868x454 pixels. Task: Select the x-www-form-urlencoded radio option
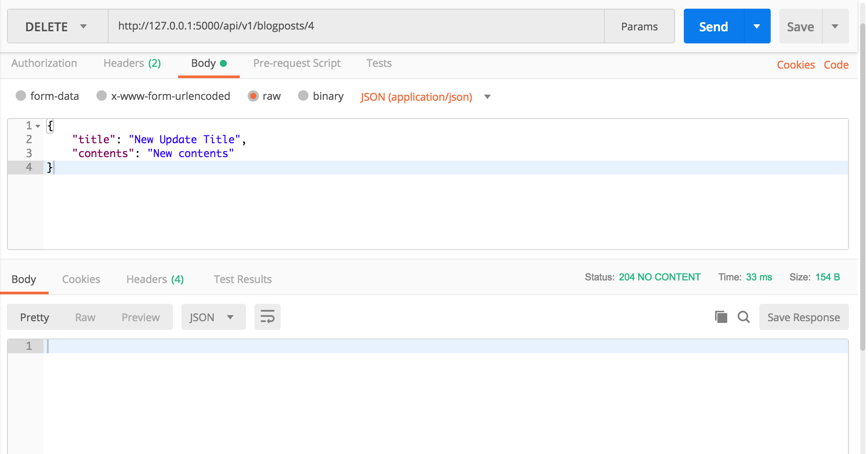pos(102,96)
